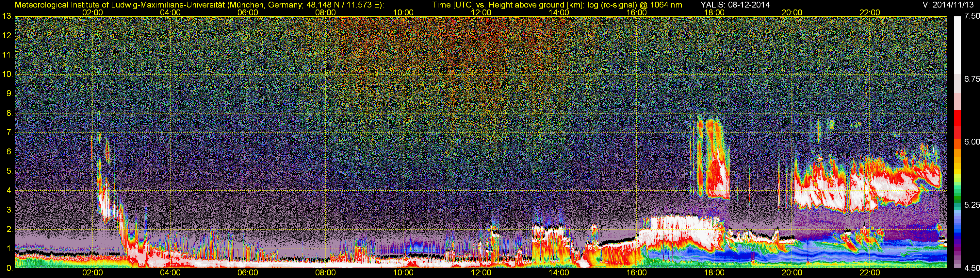
Task: Click the Meteorological Institute title text
Action: [199, 5]
